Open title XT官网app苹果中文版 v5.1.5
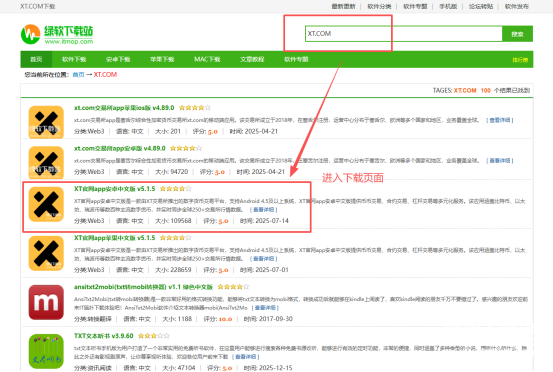This screenshot has height=372, width=553. 115,238
